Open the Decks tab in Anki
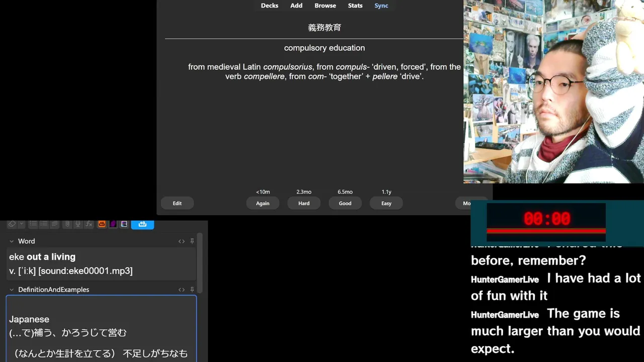 pyautogui.click(x=269, y=6)
